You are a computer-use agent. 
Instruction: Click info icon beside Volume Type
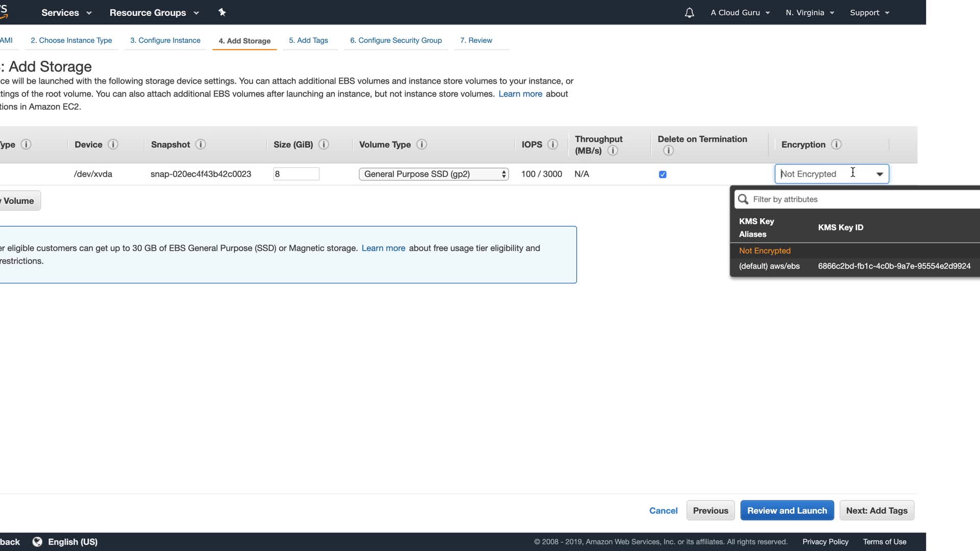pos(422,144)
